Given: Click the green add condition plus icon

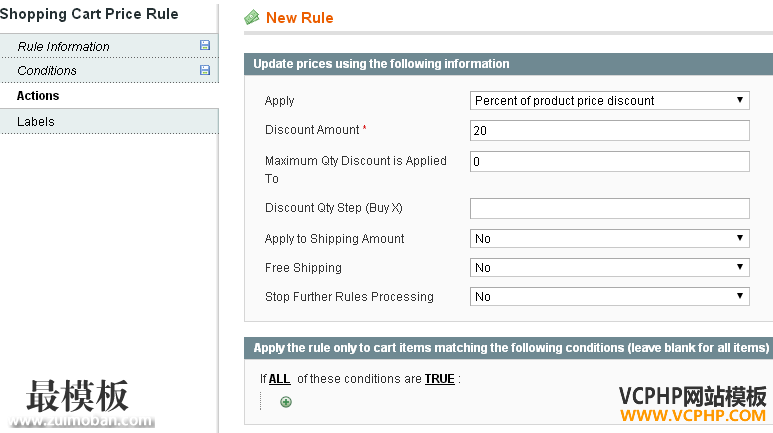Looking at the screenshot, I should click(x=286, y=402).
